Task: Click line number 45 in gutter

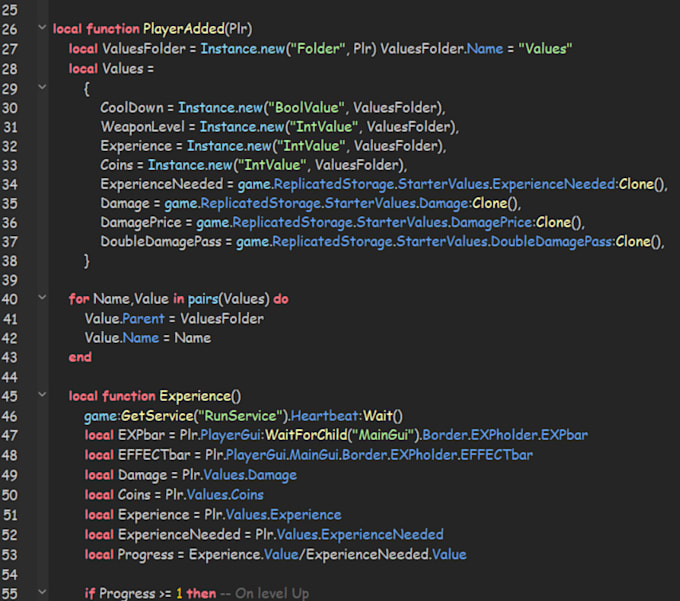Action: point(10,396)
